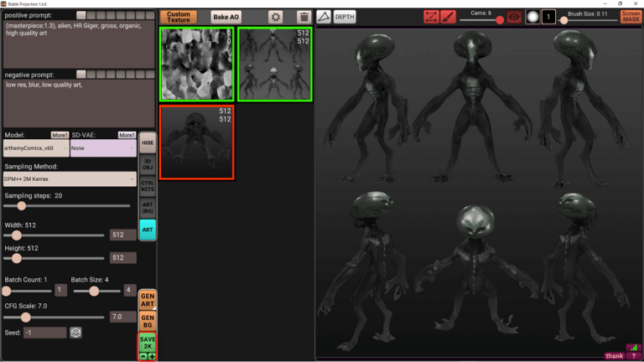Select the red paintbrush tool icon
This screenshot has width=644, height=362.
pyautogui.click(x=448, y=17)
